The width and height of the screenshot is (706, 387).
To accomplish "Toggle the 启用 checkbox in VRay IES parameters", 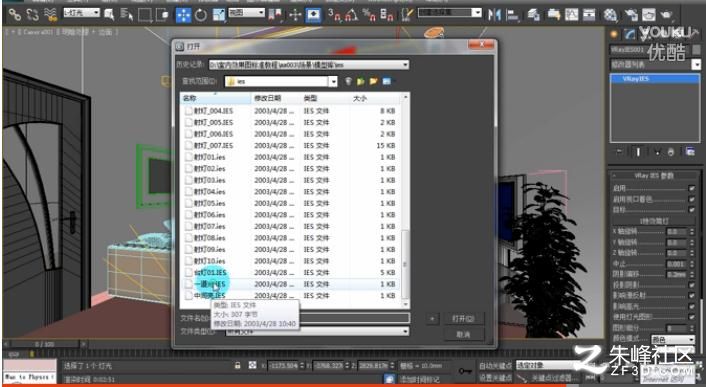I will click(x=692, y=188).
